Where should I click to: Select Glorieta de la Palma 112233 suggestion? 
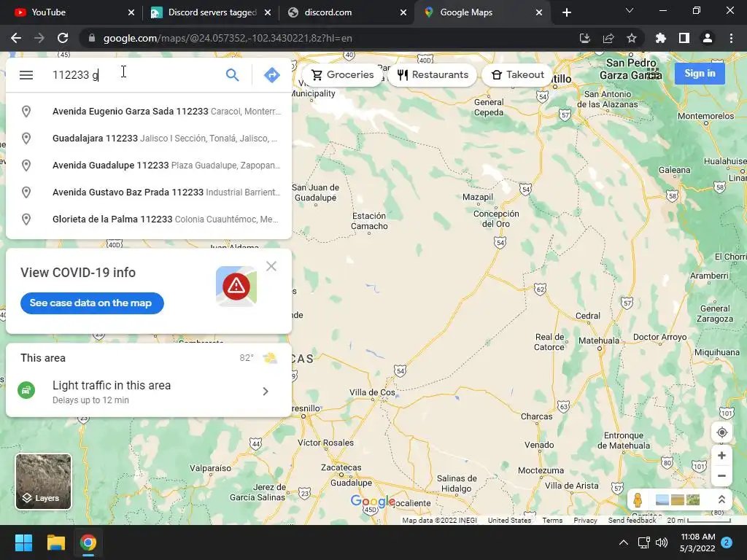[x=149, y=219]
